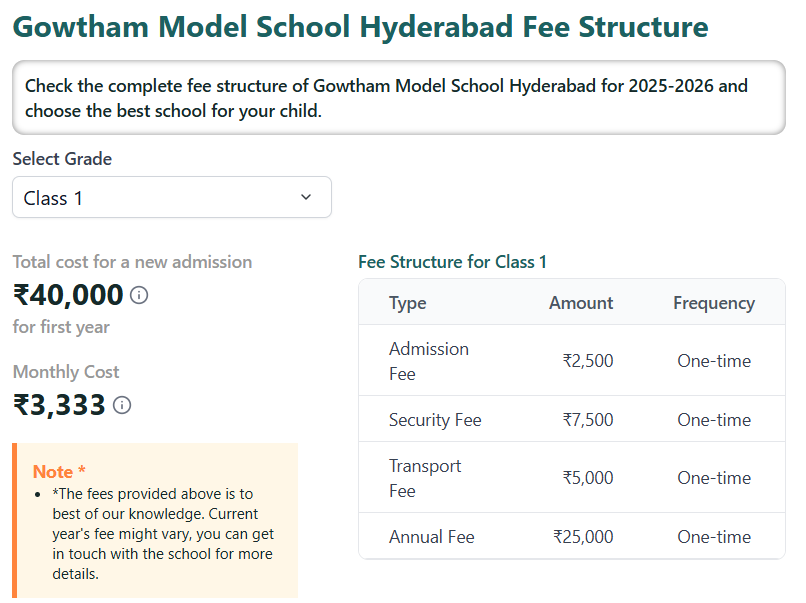Screen dimensions: 806x603
Task: Select the Admission Fee row label
Action: click(429, 361)
